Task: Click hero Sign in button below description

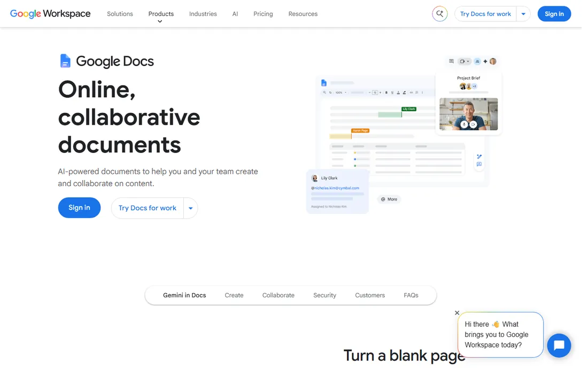Action: tap(79, 208)
